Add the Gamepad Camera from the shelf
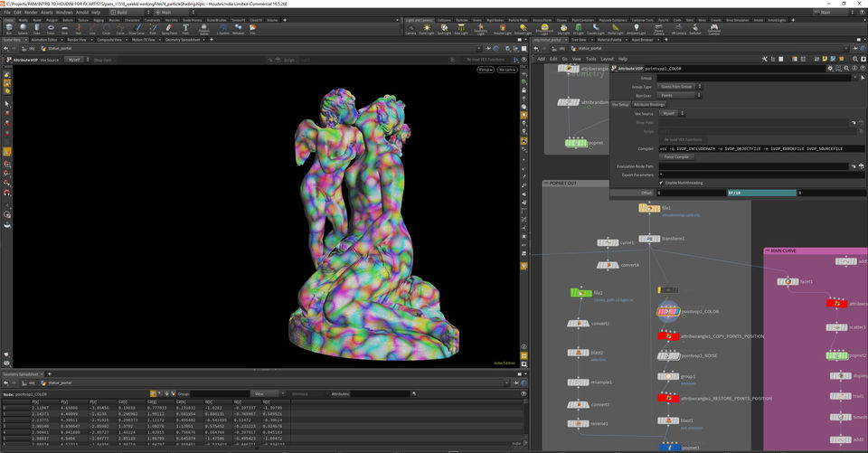 pos(714,29)
